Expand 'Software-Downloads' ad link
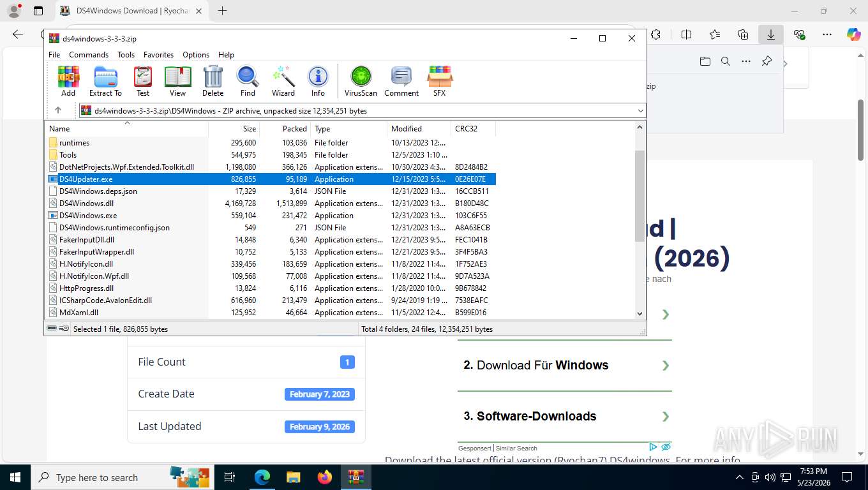This screenshot has height=490, width=868. [565, 417]
